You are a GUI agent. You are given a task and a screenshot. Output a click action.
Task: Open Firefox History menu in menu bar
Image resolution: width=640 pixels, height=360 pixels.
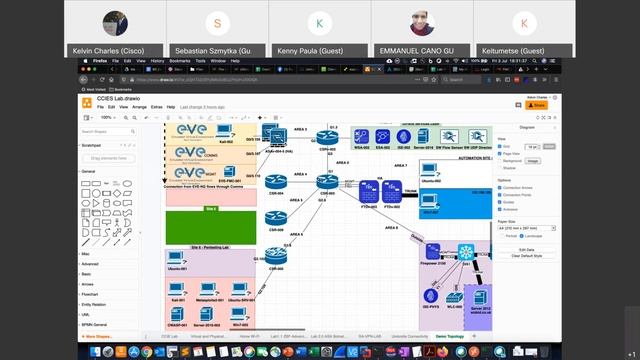pos(157,61)
